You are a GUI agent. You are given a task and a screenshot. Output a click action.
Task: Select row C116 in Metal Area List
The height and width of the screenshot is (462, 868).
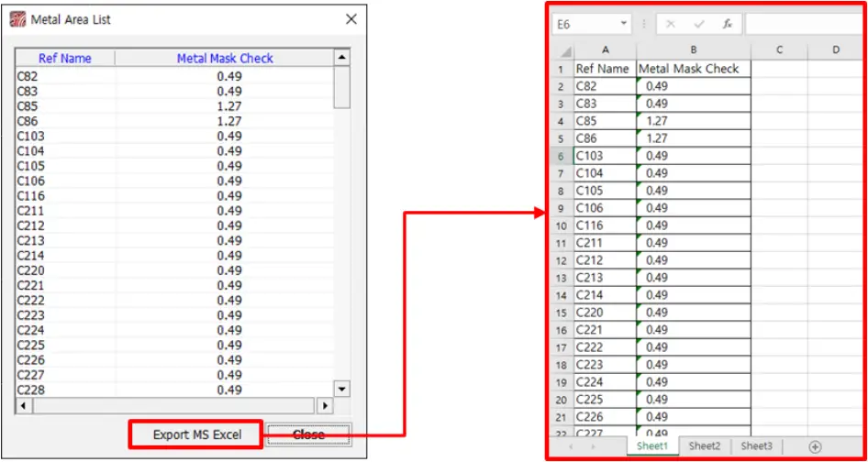pyautogui.click(x=174, y=196)
